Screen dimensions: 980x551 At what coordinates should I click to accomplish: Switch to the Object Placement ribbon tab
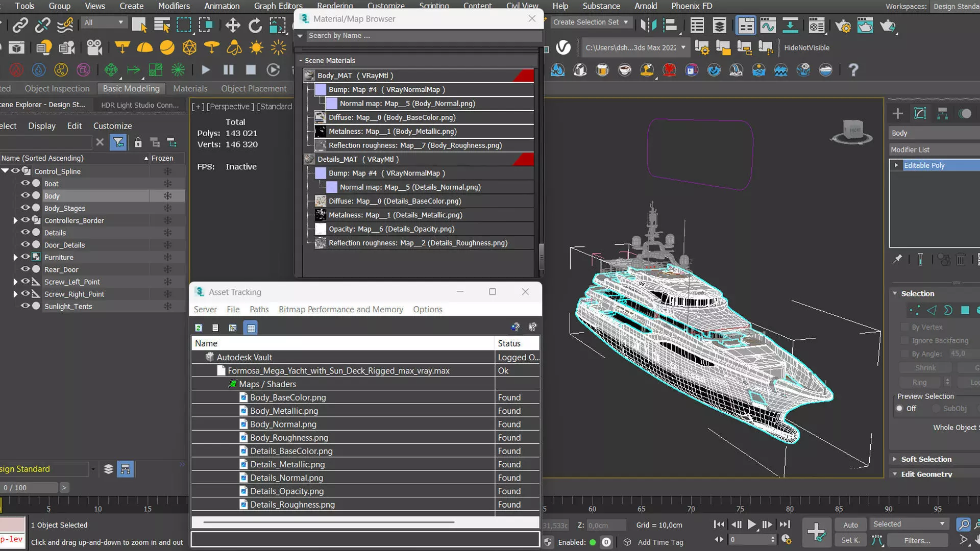(254, 88)
